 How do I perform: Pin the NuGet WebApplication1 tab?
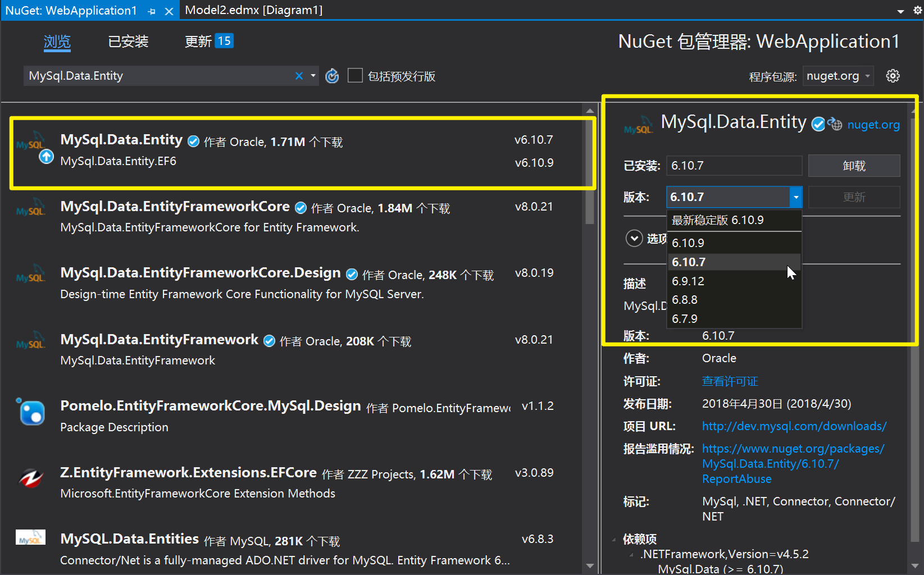(152, 11)
